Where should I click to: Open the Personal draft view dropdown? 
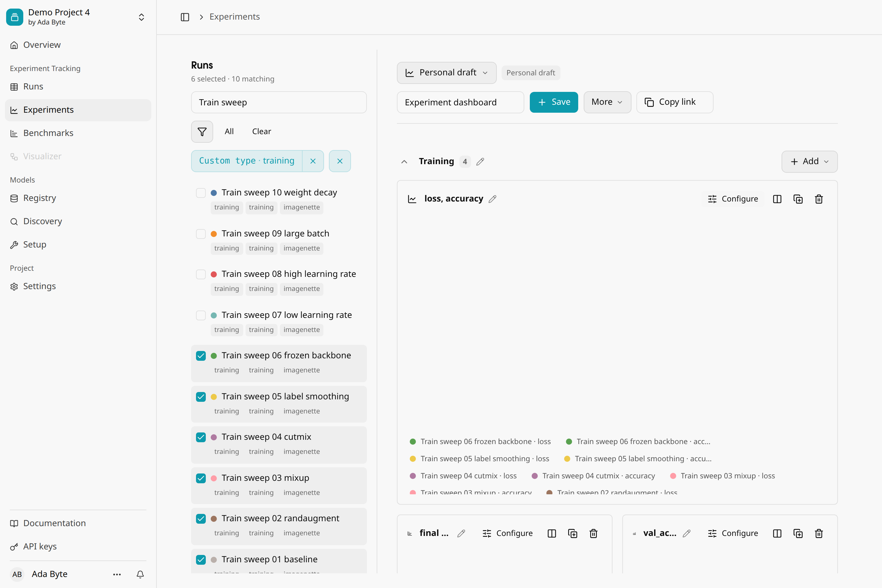click(x=447, y=73)
